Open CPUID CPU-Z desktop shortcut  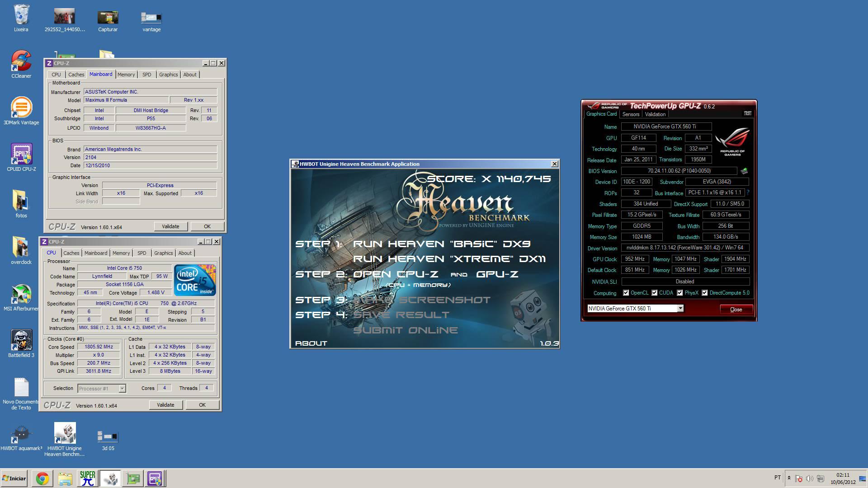(21, 157)
